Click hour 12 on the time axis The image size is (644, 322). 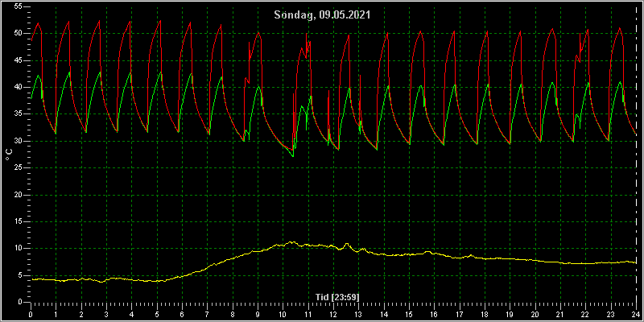pos(333,314)
